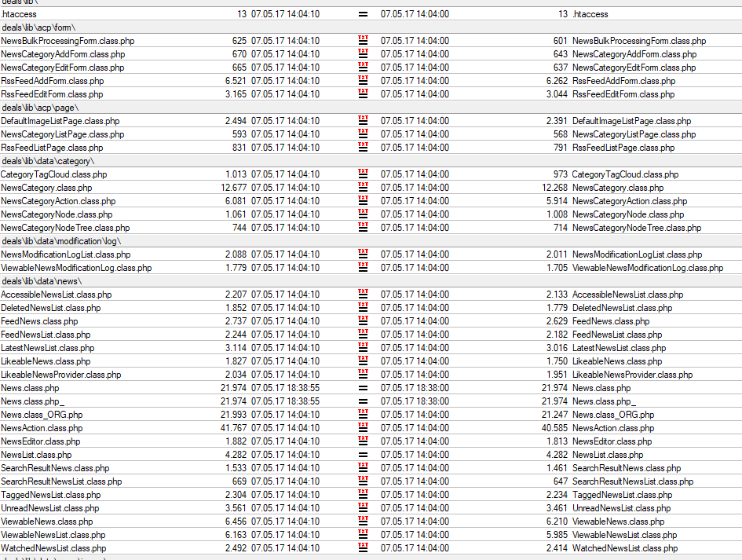
Task: Click the 3.561 size of UnreadNewsList.class.php
Action: tap(236, 508)
